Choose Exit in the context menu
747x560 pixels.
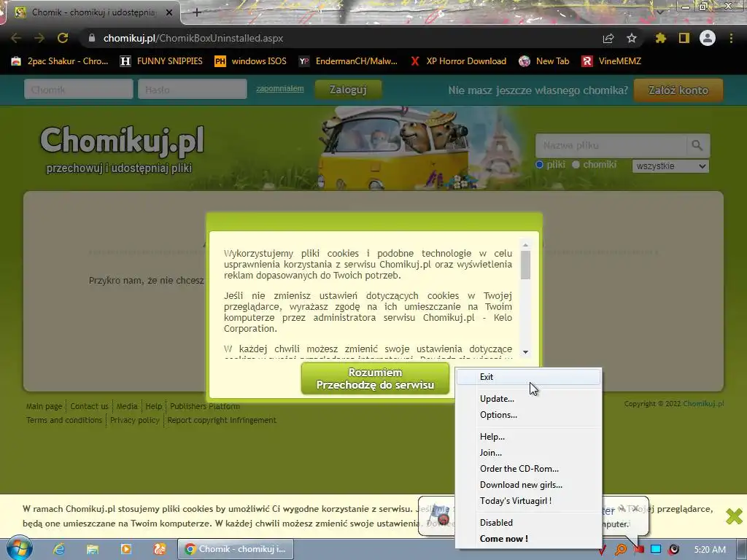coord(528,377)
